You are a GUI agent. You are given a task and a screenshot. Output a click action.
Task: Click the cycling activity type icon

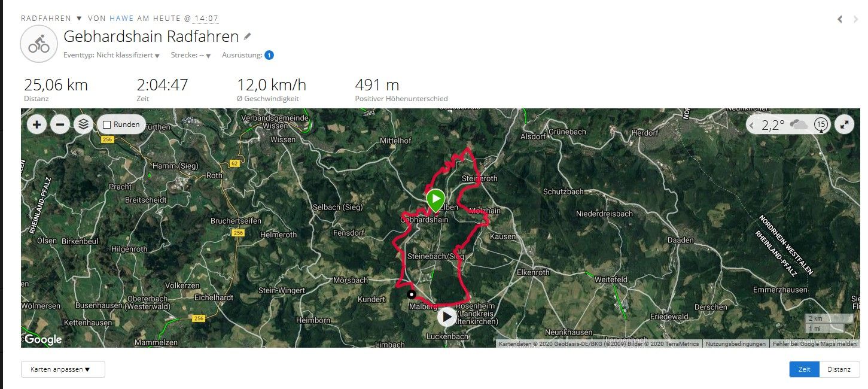click(x=39, y=44)
